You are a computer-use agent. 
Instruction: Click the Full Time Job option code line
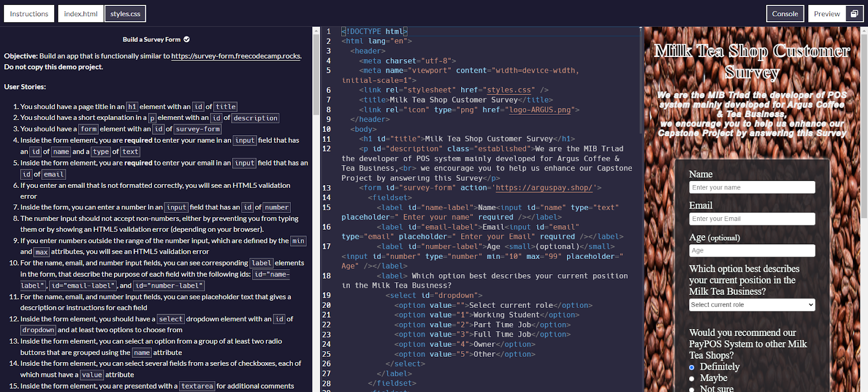coord(482,334)
